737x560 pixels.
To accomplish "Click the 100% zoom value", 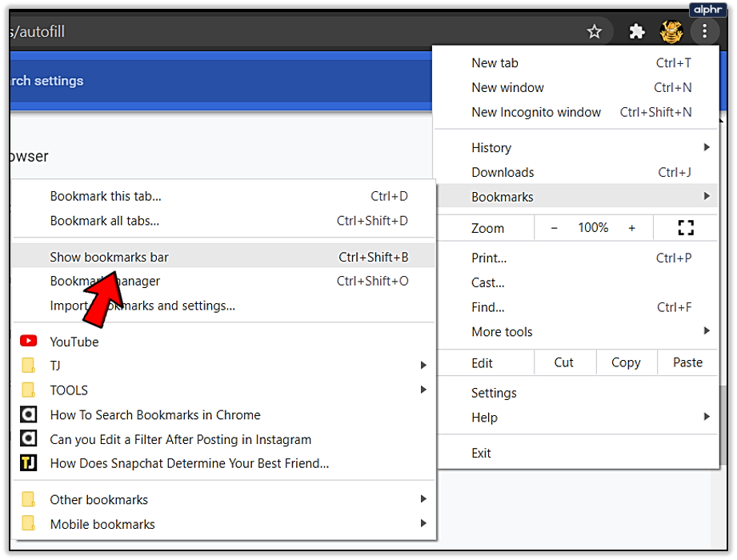I will (x=593, y=228).
